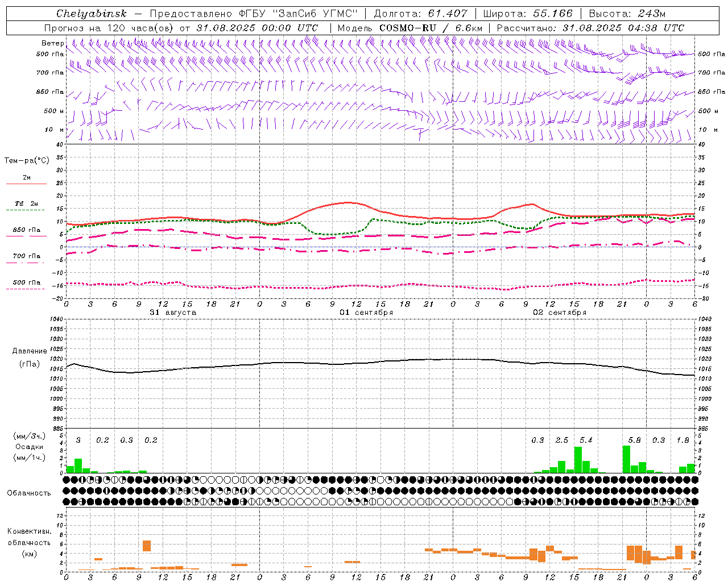The width and height of the screenshot is (728, 582).
Task: Click the Давление pressure panel label
Action: (x=30, y=351)
